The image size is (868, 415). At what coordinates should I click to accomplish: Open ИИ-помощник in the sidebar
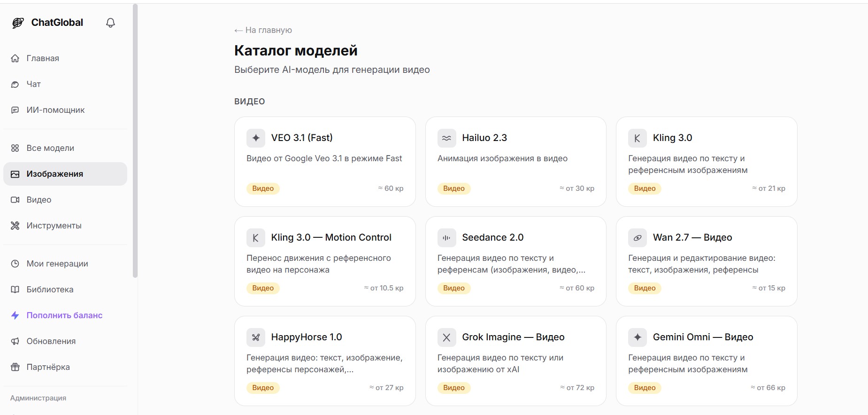(65, 110)
